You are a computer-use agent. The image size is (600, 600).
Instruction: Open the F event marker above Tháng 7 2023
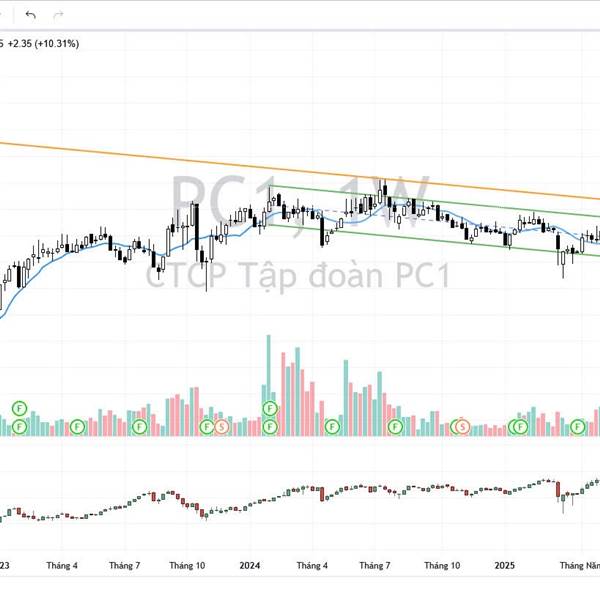coord(140,427)
